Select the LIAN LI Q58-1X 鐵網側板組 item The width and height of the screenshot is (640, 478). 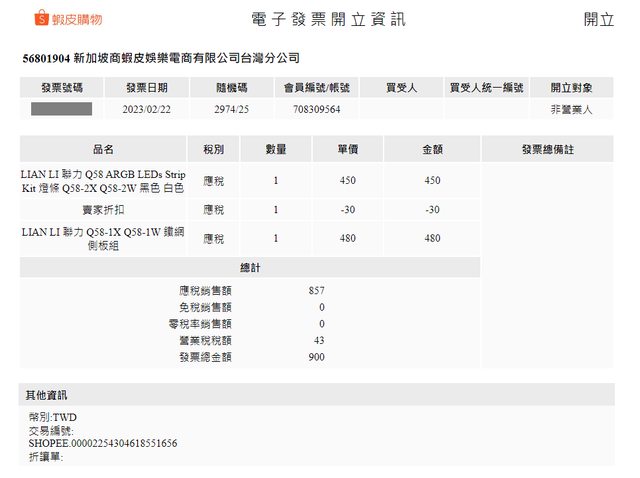[103, 238]
